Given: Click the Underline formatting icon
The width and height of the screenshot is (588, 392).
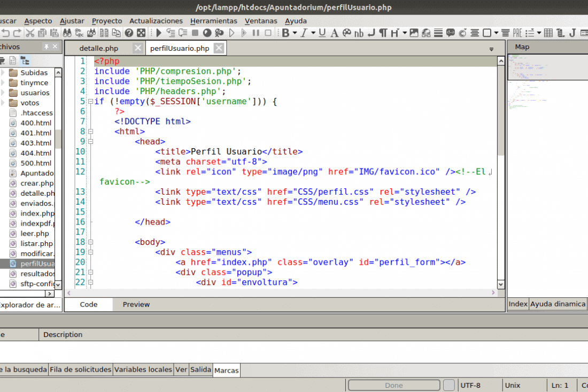Looking at the screenshot, I should (x=322, y=33).
